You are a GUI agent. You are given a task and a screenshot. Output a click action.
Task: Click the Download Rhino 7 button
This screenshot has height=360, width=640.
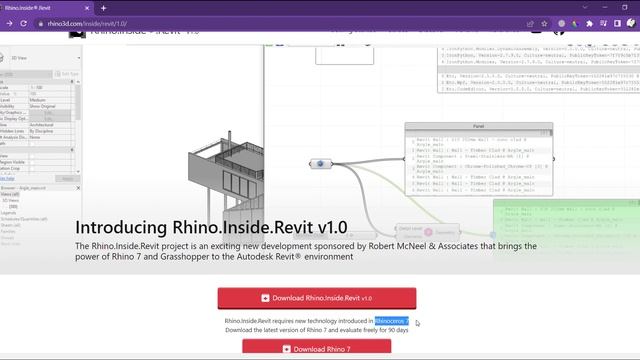click(317, 347)
